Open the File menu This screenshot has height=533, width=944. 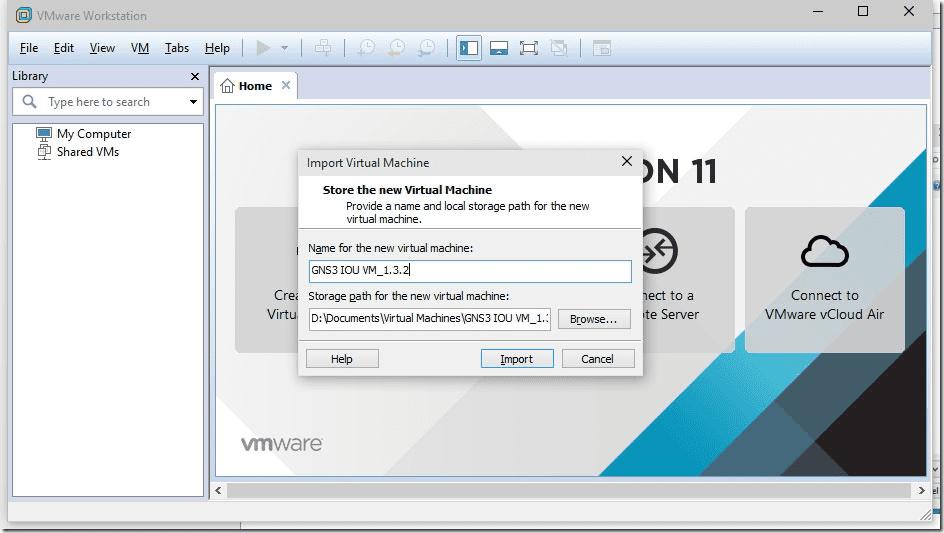click(28, 48)
